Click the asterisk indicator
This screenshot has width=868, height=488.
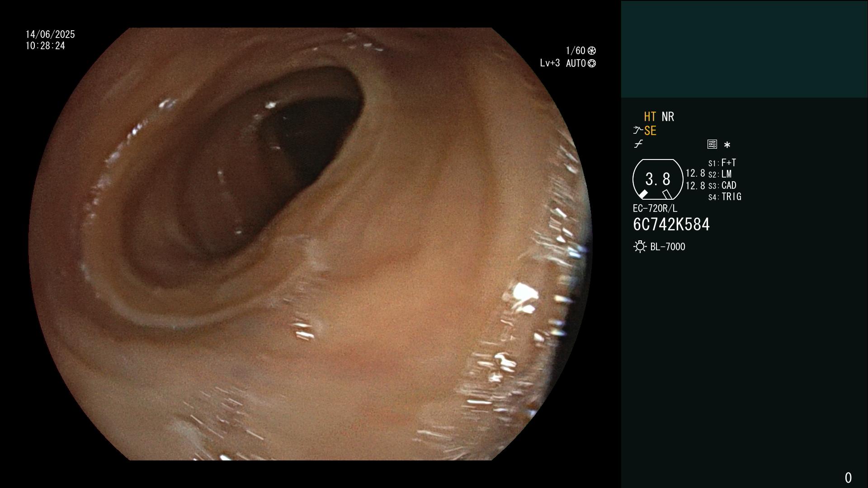(x=727, y=145)
